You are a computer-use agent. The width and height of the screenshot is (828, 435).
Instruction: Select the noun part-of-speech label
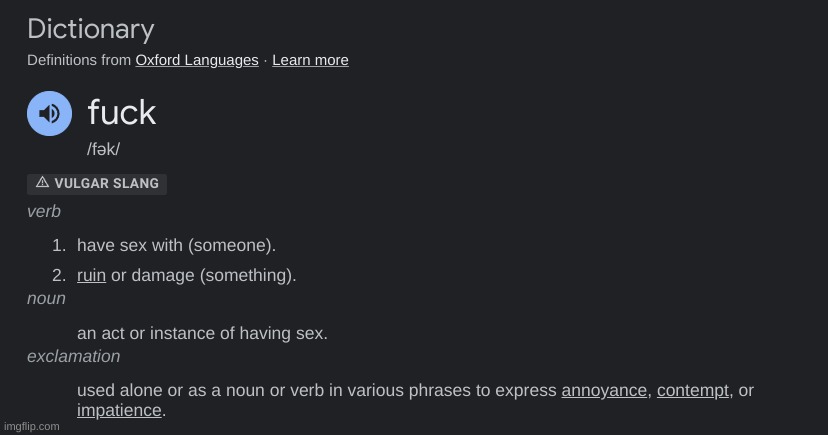tap(46, 298)
